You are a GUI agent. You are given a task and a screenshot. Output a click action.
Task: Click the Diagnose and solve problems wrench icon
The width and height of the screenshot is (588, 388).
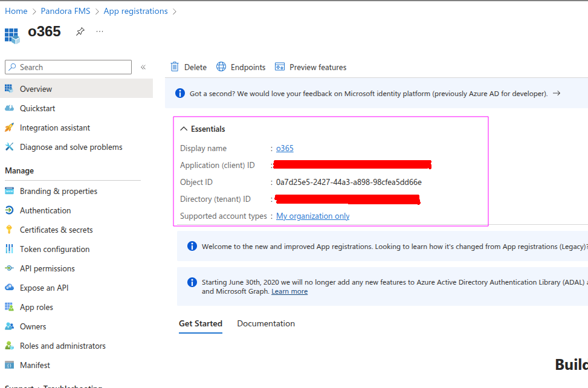pyautogui.click(x=9, y=147)
